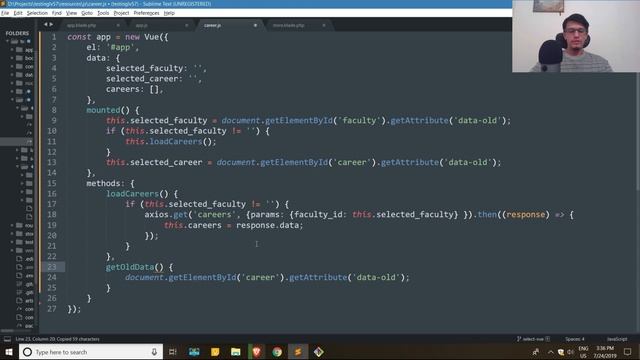The width and height of the screenshot is (640, 360).
Task: Open the Goto menu
Action: (87, 13)
